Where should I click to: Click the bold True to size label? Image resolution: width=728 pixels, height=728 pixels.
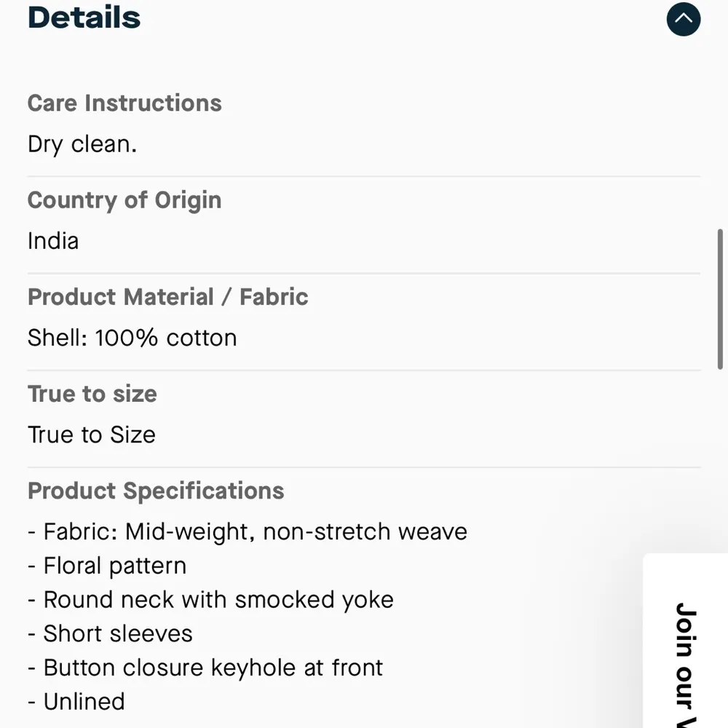(92, 394)
